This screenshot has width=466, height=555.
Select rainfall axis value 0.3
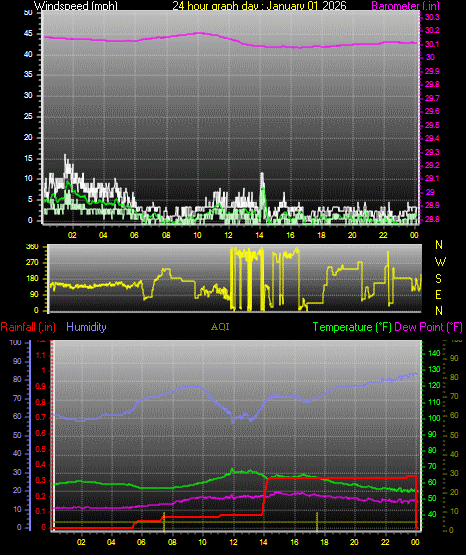click(41, 480)
